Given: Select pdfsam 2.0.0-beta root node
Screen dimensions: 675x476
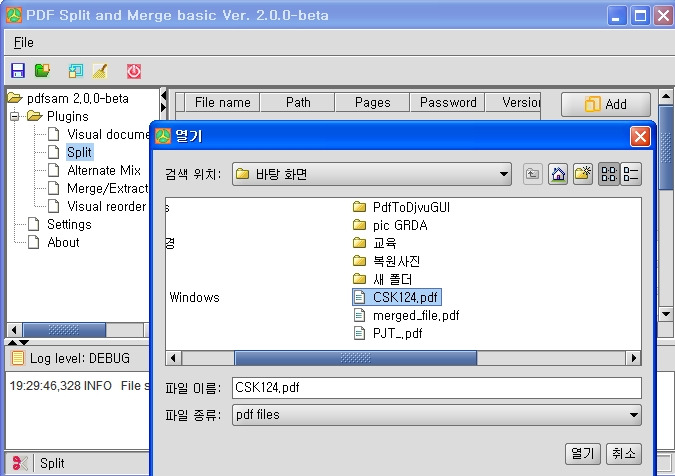Looking at the screenshot, I should [x=77, y=99].
